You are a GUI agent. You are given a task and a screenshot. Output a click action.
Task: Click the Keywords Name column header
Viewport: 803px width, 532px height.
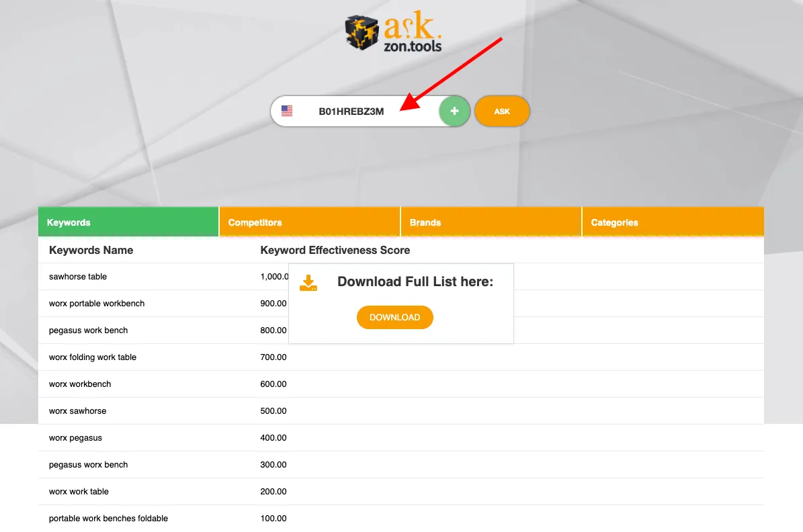[91, 251]
